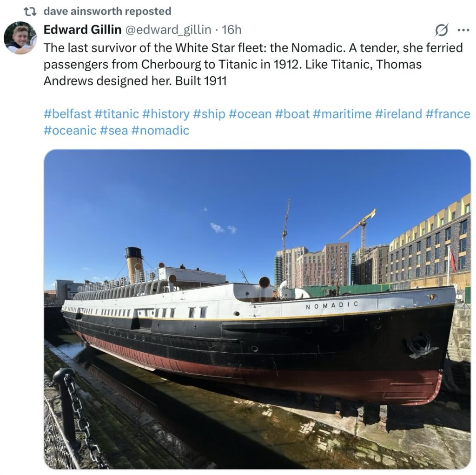
Task: Open the #nomadic hashtag
Action: click(160, 131)
